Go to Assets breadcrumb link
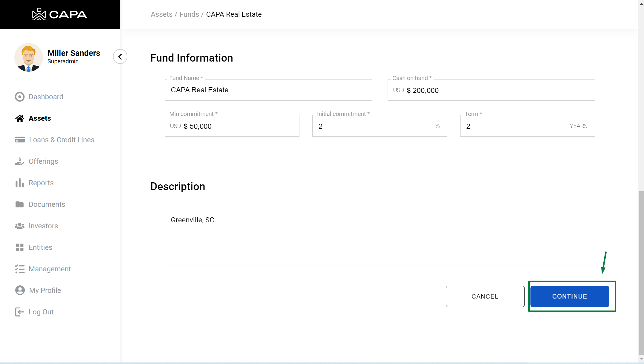 (161, 14)
